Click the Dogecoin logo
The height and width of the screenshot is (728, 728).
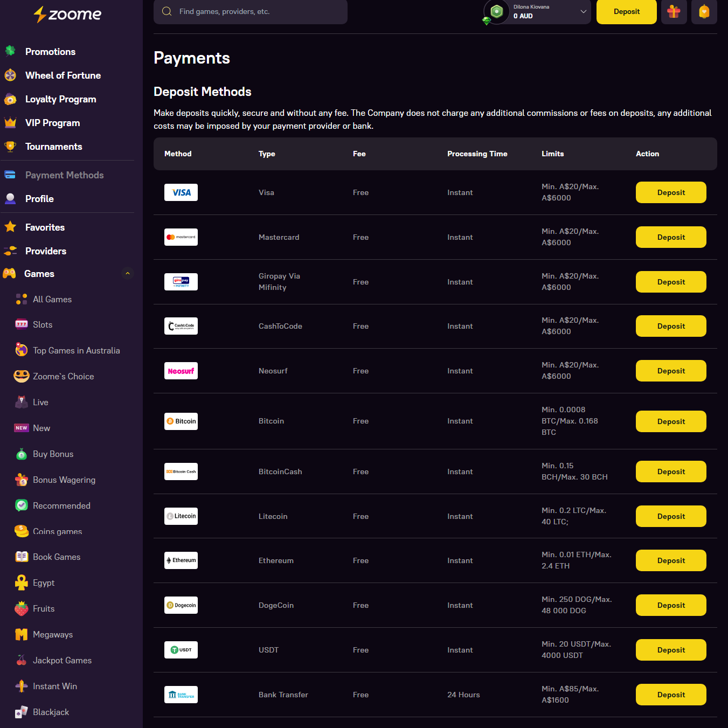pyautogui.click(x=181, y=605)
